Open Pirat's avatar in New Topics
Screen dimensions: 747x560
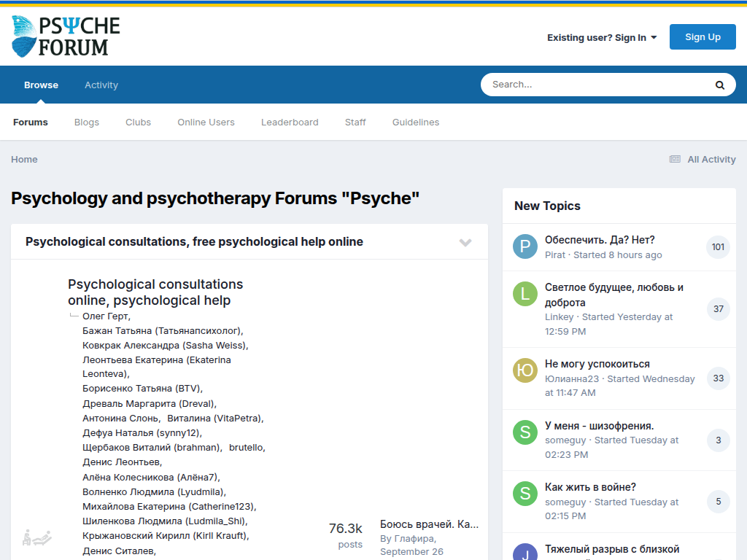pos(525,247)
